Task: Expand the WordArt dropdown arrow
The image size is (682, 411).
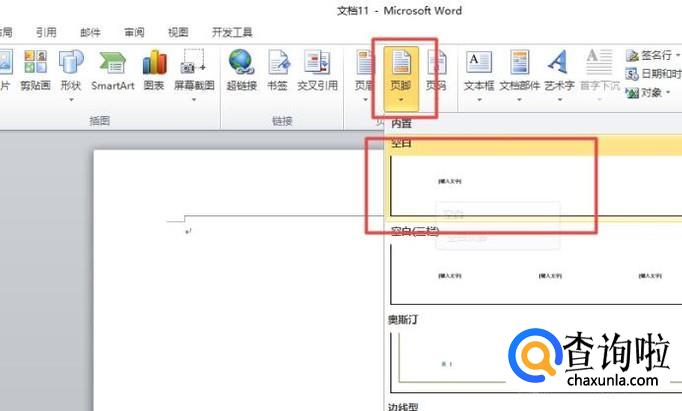Action: [x=560, y=100]
